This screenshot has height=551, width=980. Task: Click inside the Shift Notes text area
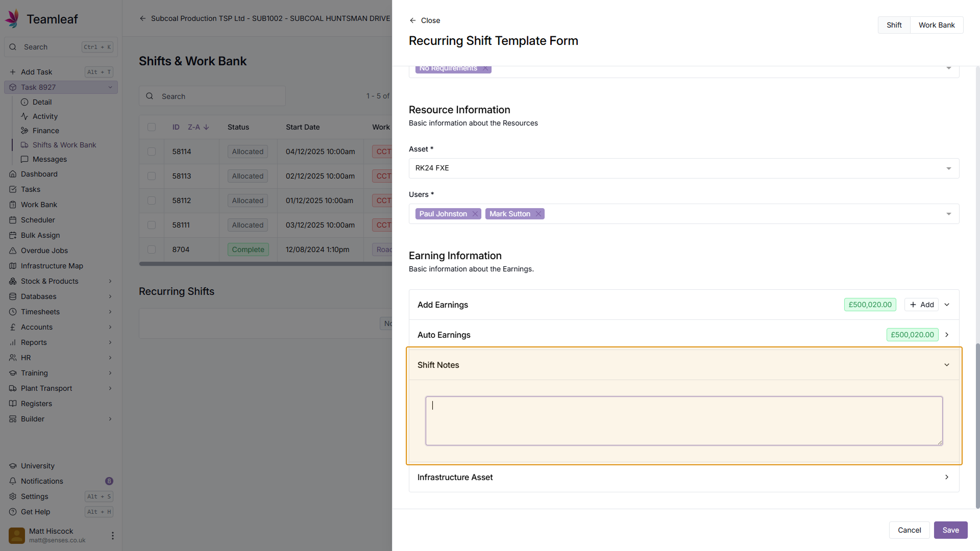coord(683,421)
